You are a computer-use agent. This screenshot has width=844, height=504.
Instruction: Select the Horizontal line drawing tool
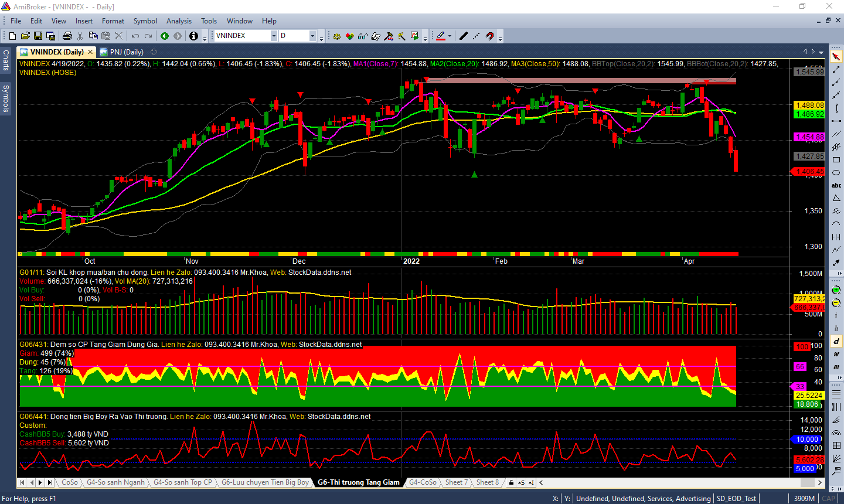(836, 121)
